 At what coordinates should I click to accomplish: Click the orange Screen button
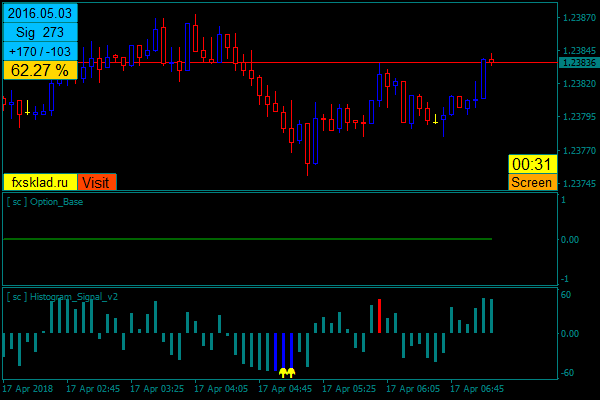[x=532, y=182]
